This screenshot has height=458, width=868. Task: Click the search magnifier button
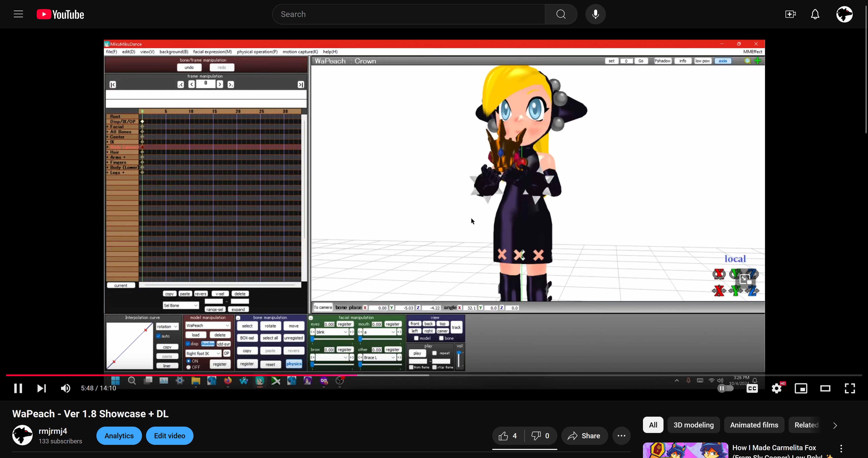(561, 14)
